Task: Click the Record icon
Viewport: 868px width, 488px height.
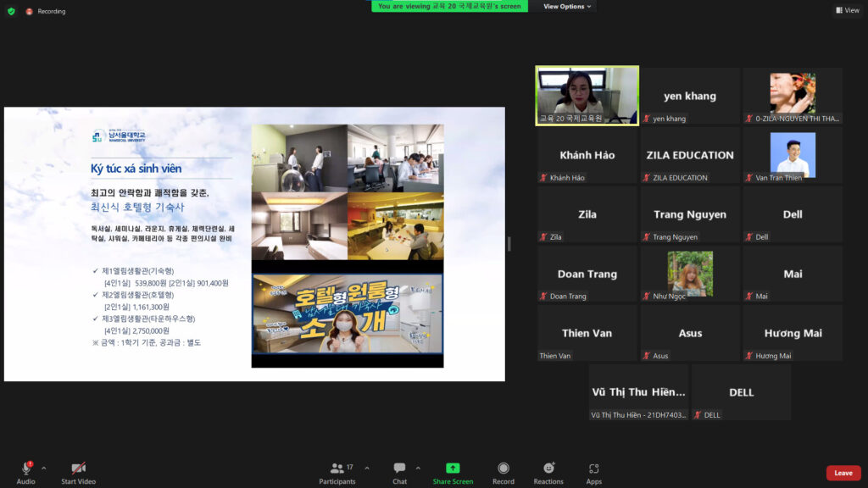Action: 504,471
